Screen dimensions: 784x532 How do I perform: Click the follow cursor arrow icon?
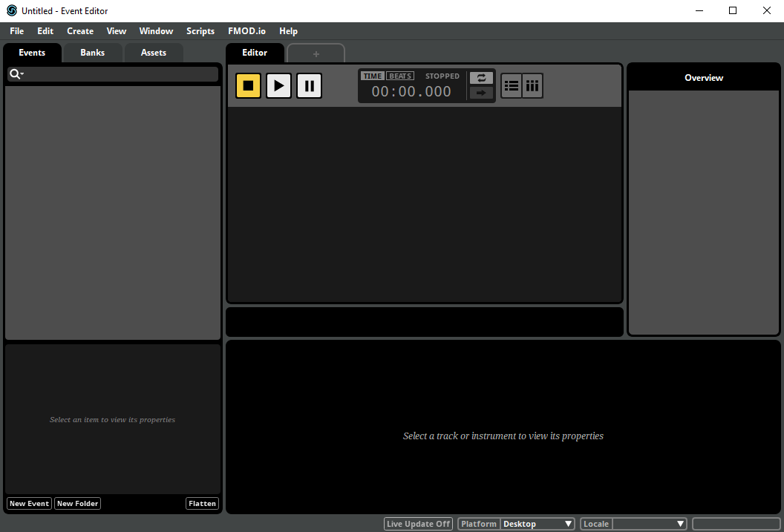(481, 93)
